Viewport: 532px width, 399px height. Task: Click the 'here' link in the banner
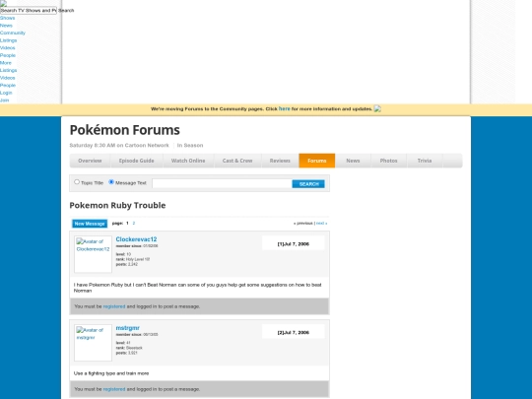coord(285,108)
